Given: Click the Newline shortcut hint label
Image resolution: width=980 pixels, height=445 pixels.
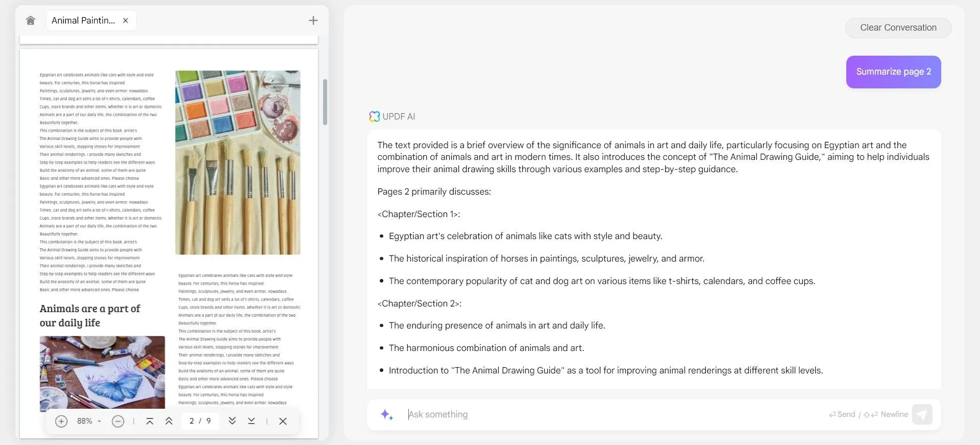Looking at the screenshot, I should click(886, 414).
